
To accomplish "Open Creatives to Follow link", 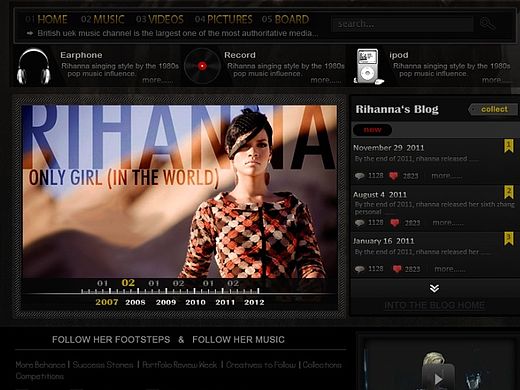I will [261, 365].
